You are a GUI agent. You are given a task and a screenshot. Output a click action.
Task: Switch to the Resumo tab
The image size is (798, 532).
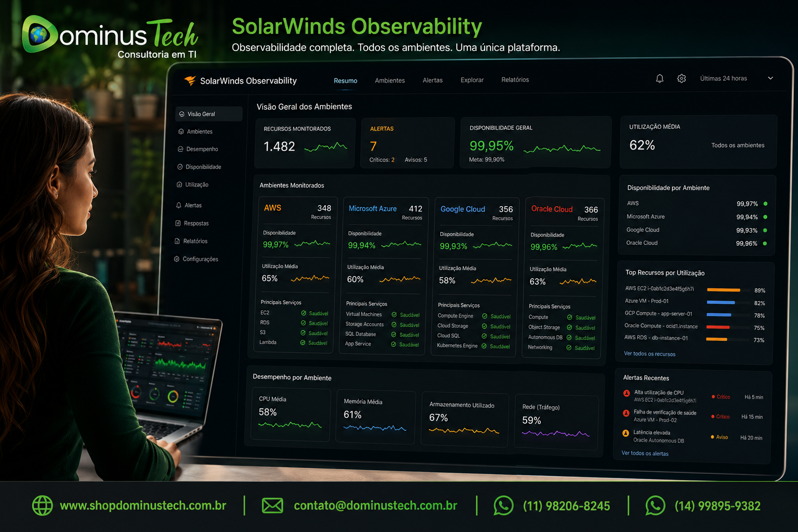click(x=345, y=81)
